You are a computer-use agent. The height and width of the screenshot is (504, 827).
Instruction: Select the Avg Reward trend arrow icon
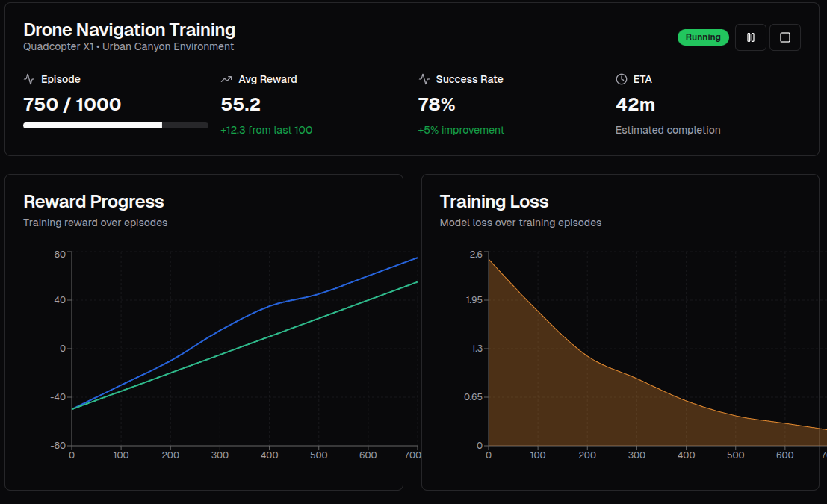pos(226,78)
